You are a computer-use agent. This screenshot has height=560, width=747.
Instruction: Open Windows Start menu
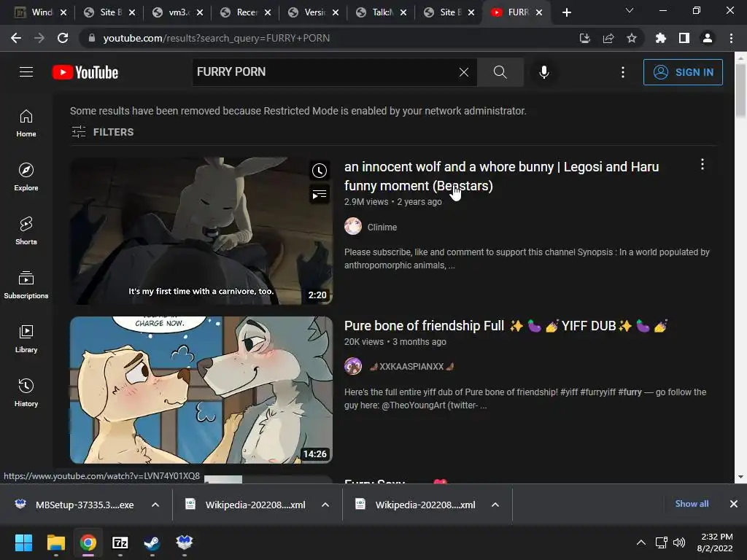[23, 542]
